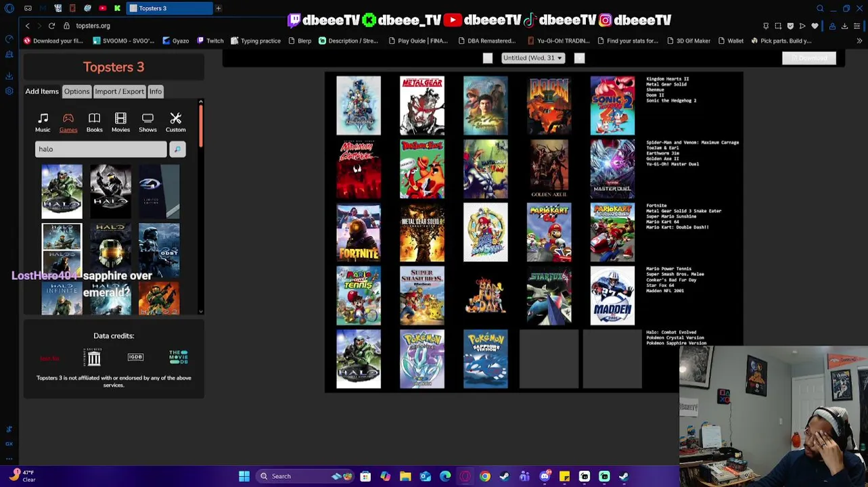Open a new browser tab with plus
The height and width of the screenshot is (487, 868).
tap(219, 8)
